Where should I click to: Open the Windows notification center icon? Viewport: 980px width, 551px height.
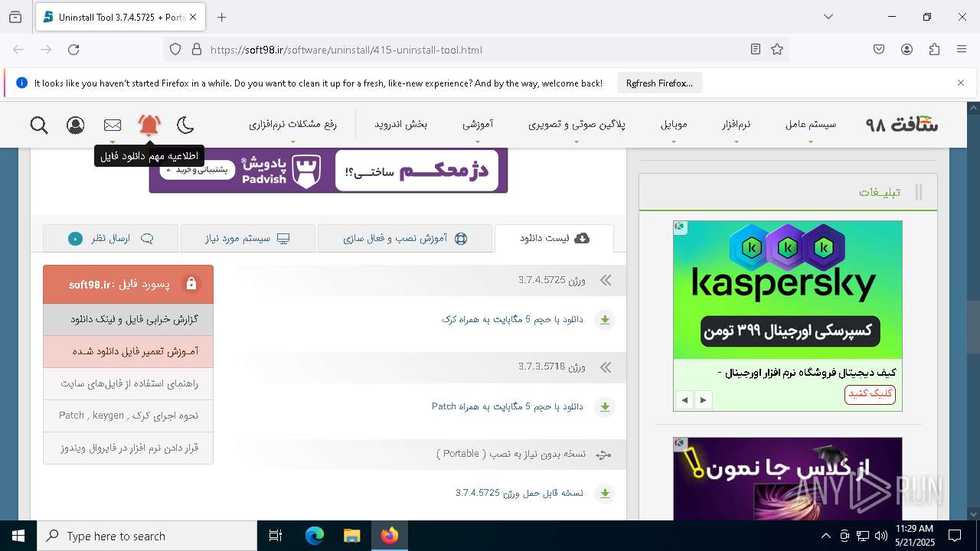[955, 536]
